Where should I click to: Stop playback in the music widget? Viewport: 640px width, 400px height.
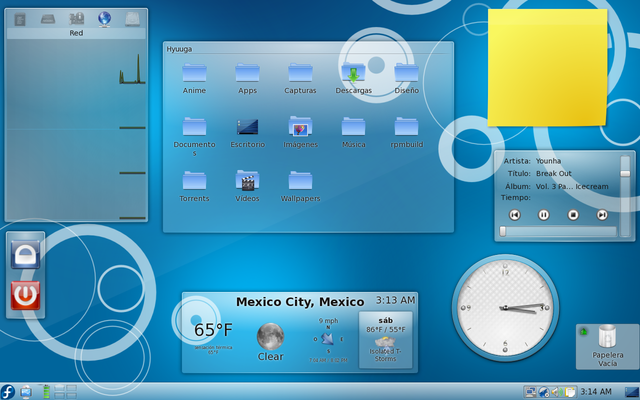click(573, 215)
